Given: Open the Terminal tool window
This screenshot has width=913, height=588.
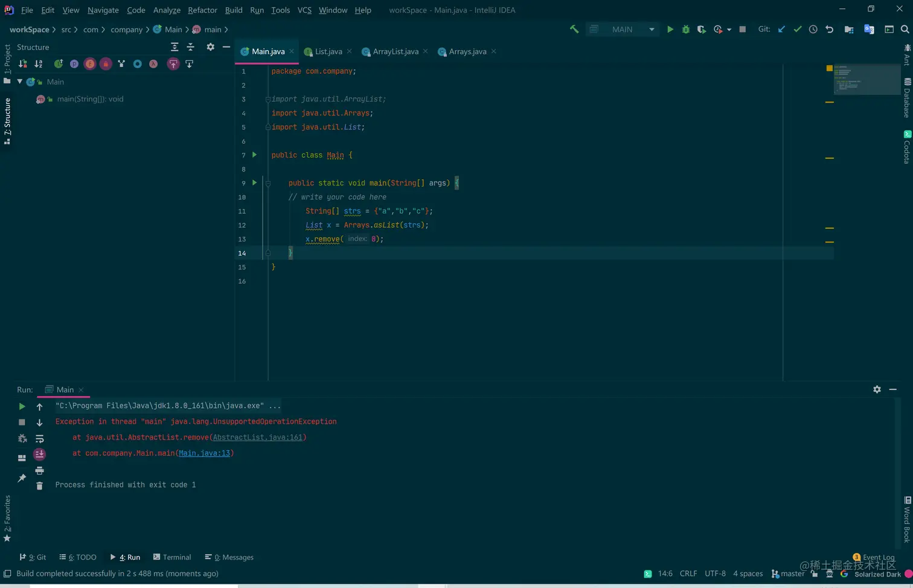Looking at the screenshot, I should coord(172,557).
